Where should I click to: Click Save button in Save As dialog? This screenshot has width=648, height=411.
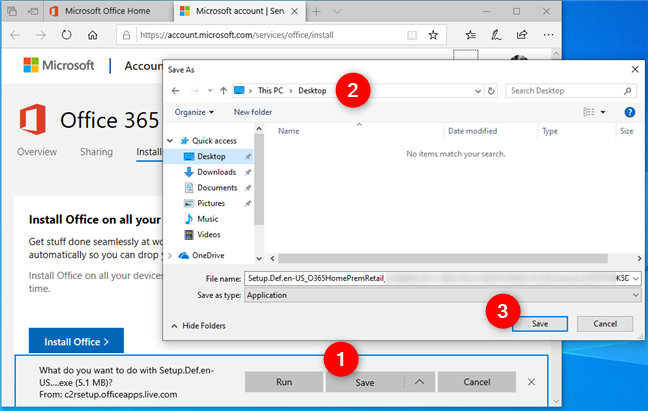click(x=540, y=324)
